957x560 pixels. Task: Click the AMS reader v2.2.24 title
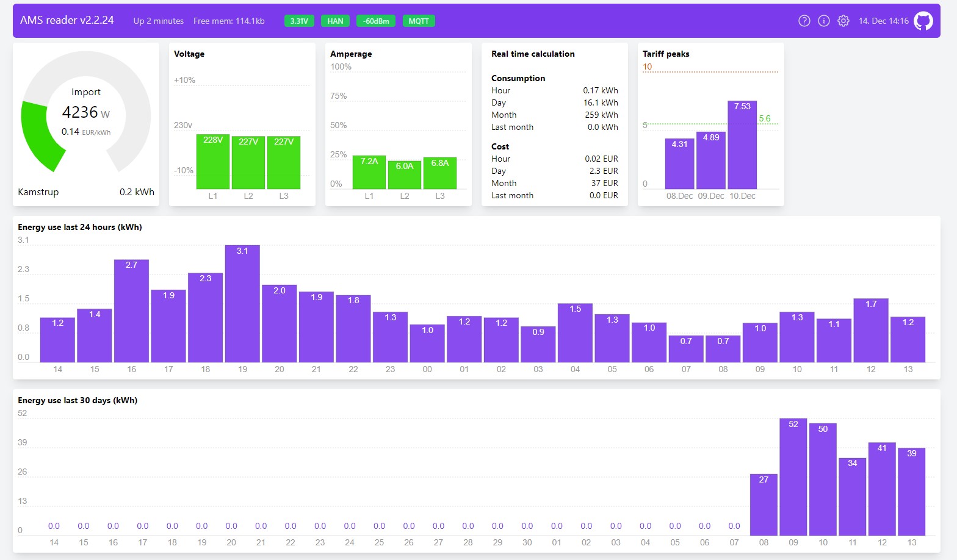pos(67,20)
